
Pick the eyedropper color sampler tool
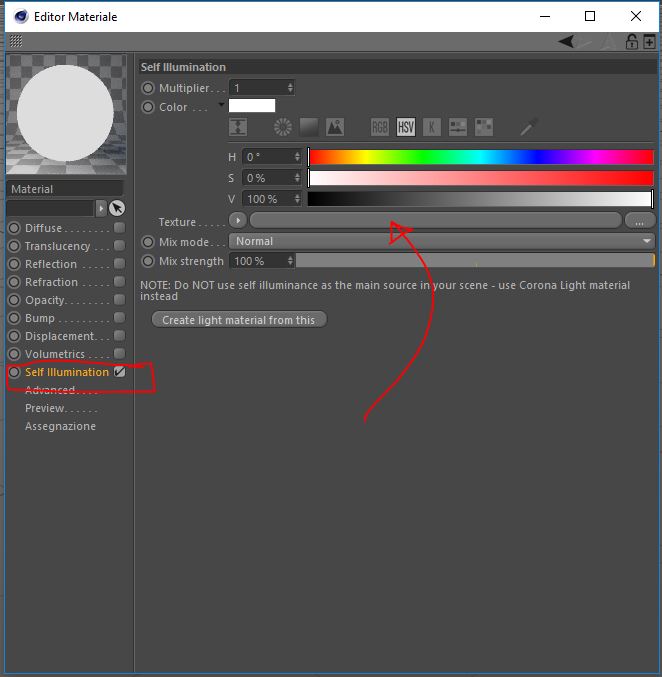[529, 127]
